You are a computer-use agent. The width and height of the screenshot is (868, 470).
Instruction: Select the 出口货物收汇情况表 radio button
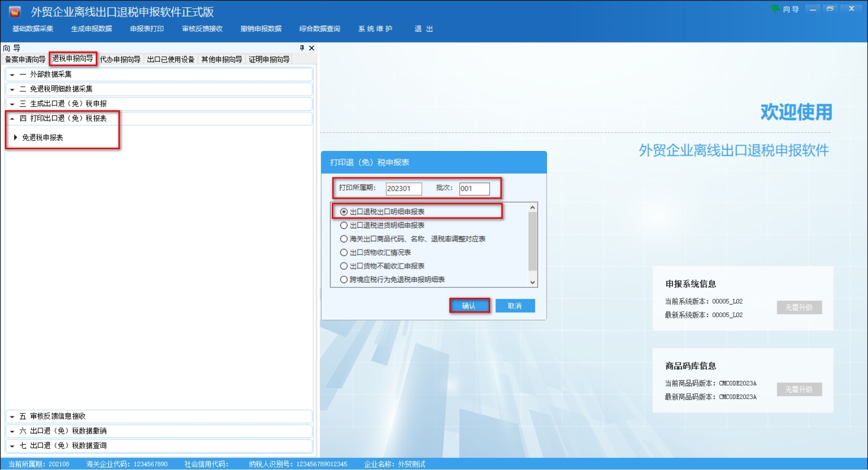coord(344,252)
